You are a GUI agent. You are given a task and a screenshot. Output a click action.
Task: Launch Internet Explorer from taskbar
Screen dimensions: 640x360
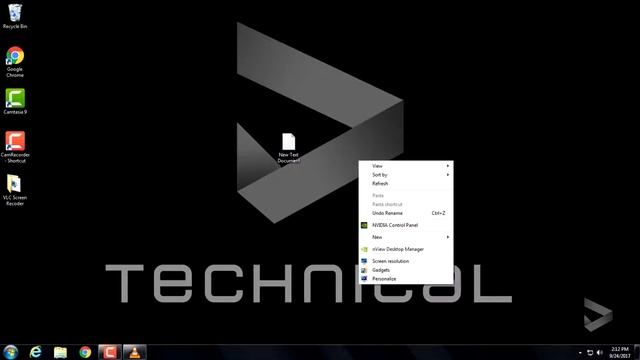36,352
